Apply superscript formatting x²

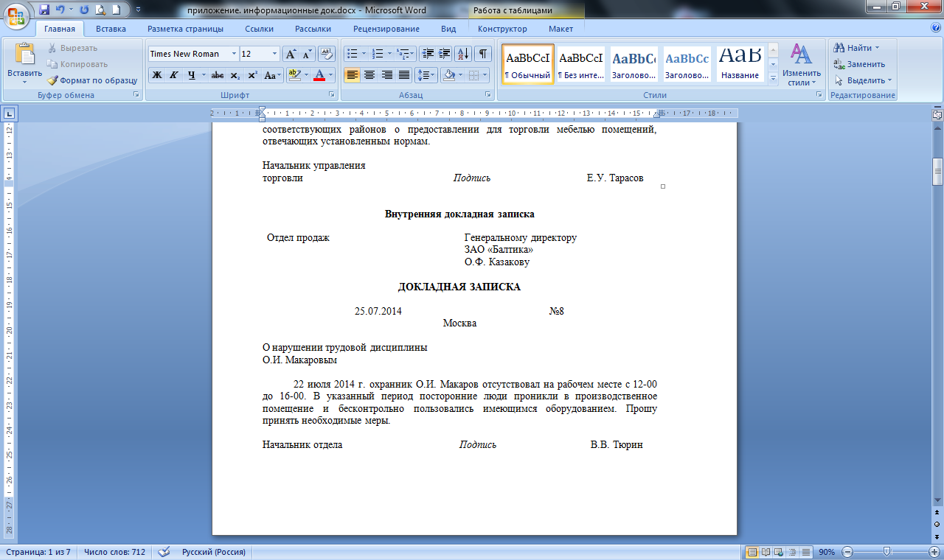(x=252, y=75)
